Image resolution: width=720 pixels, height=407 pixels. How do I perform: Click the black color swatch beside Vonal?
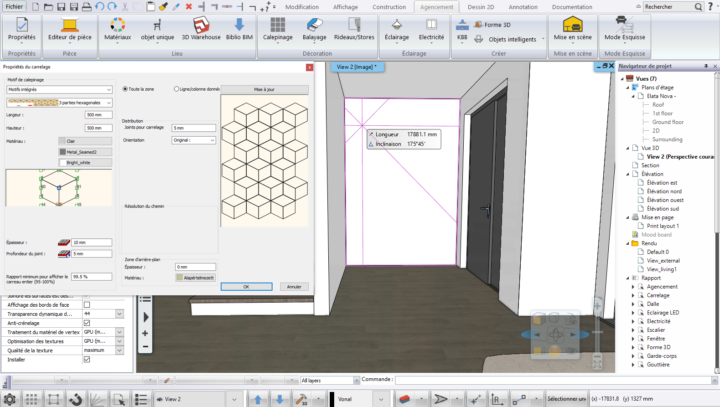pyautogui.click(x=332, y=399)
